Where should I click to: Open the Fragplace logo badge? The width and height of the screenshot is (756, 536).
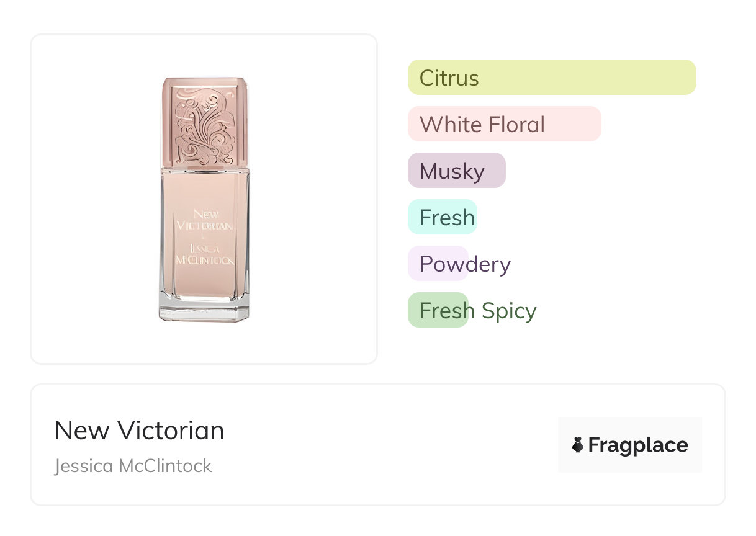629,445
